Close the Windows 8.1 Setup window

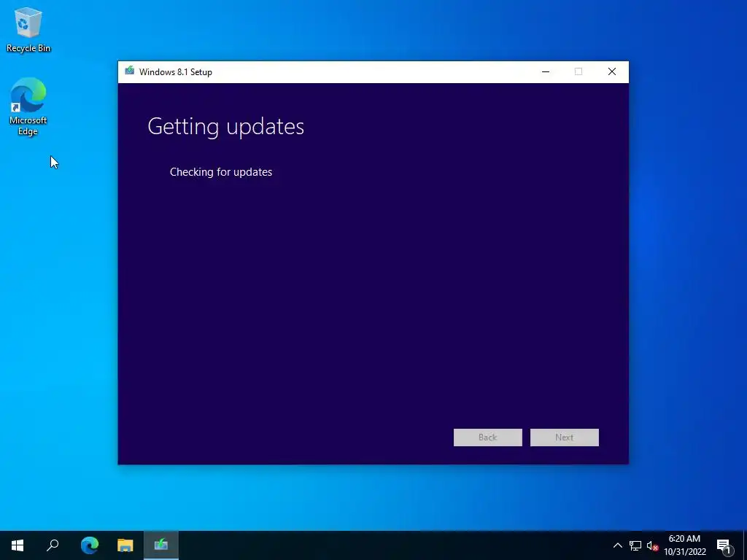point(612,72)
